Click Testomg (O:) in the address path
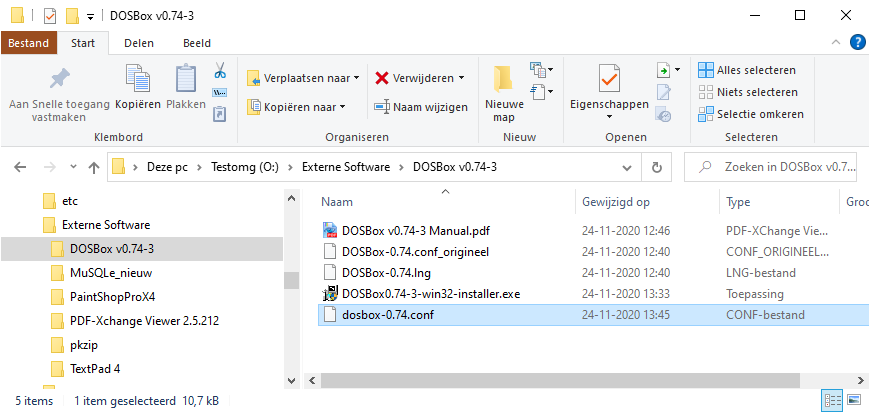Viewport: 870px width, 413px height. [x=245, y=167]
